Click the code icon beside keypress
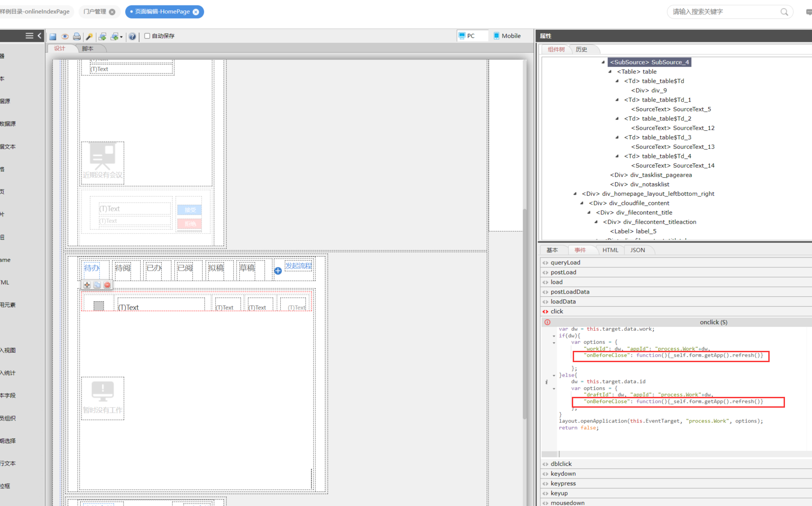The width and height of the screenshot is (812, 506). (545, 483)
